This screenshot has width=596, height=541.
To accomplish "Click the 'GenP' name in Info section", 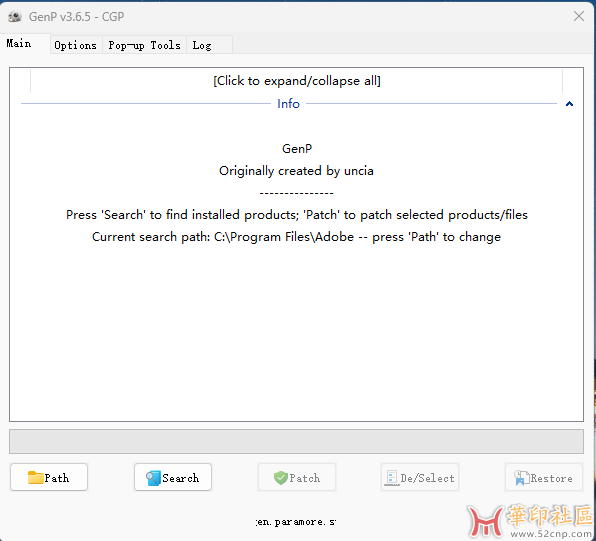I will [x=297, y=149].
